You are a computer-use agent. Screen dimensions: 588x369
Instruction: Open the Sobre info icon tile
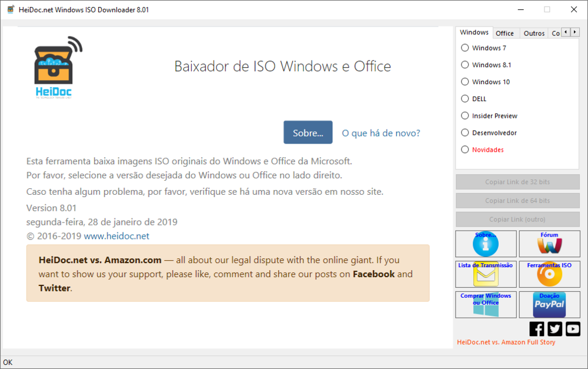tap(486, 244)
